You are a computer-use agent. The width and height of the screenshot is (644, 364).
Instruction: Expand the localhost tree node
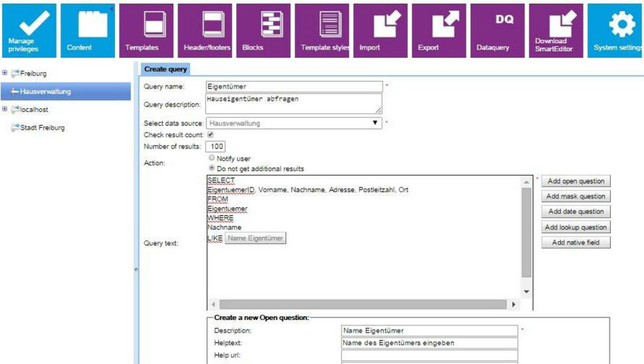5,109
